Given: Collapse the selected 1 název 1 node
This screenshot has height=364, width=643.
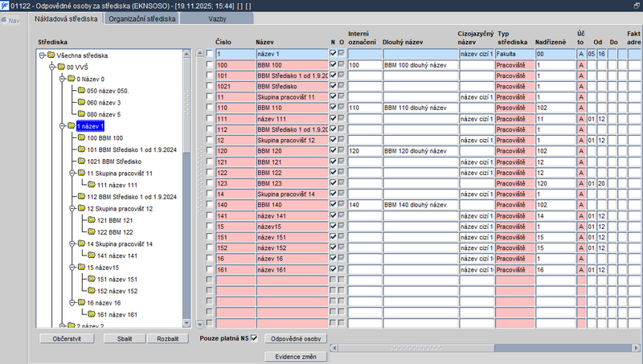Looking at the screenshot, I should pos(62,126).
